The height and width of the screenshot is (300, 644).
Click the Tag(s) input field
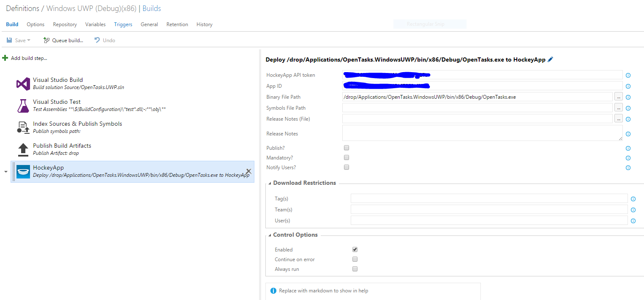point(489,198)
